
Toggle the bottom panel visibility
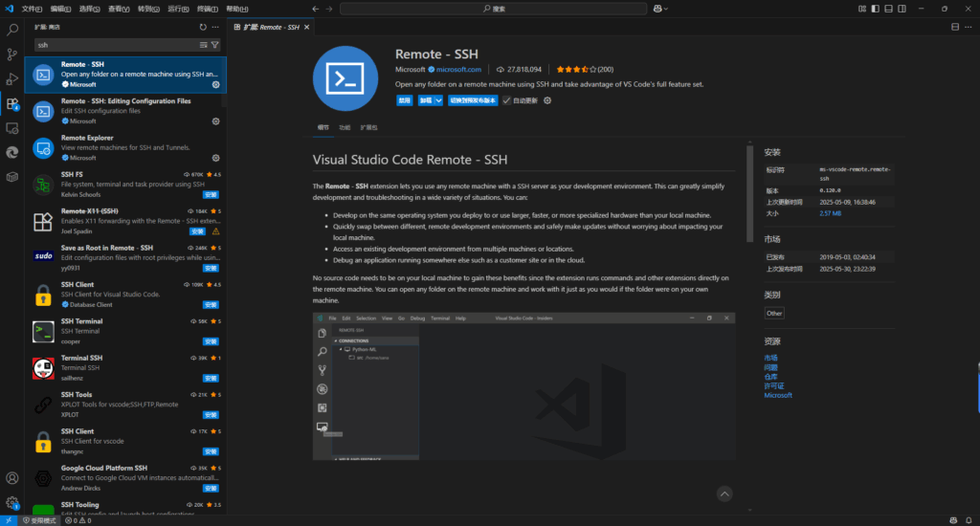[889, 9]
